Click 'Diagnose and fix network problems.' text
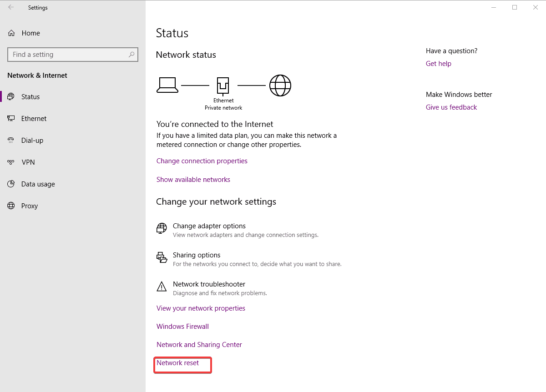 pos(220,293)
